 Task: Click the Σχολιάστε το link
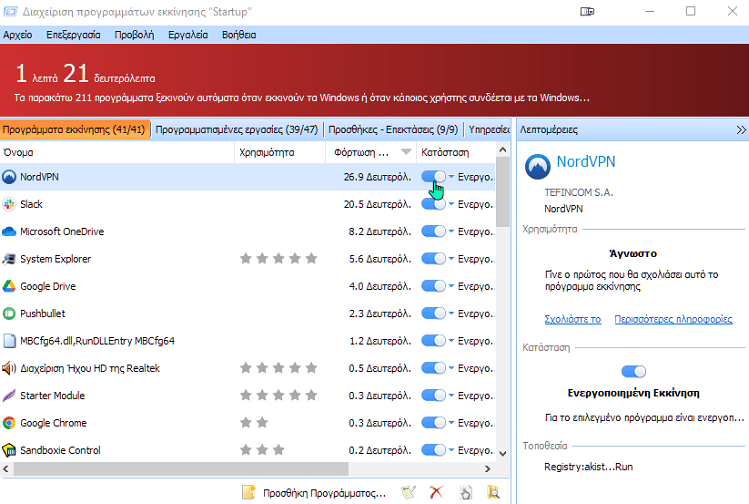click(x=573, y=319)
